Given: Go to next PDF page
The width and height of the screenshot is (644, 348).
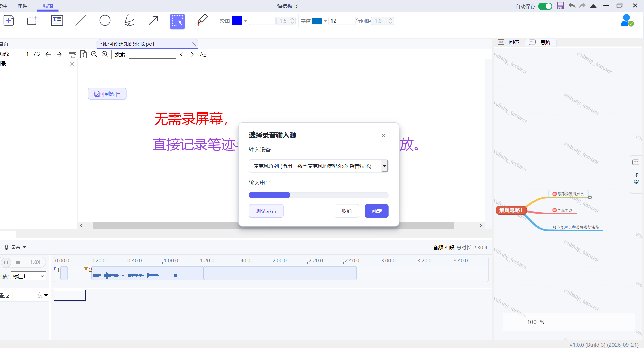Looking at the screenshot, I should [x=59, y=54].
